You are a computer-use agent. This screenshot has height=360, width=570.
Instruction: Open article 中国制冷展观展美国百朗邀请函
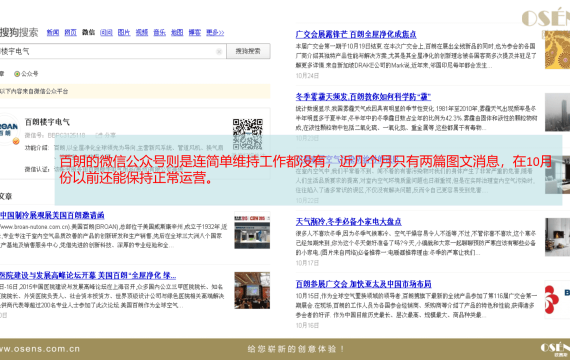(52, 215)
